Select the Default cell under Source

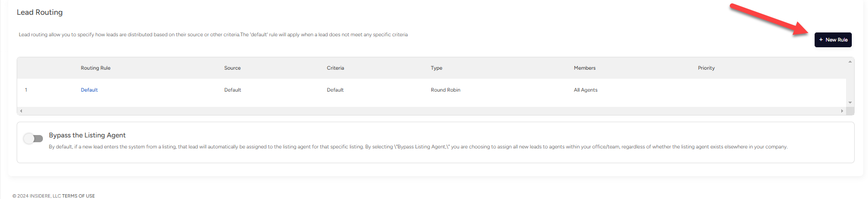click(232, 90)
